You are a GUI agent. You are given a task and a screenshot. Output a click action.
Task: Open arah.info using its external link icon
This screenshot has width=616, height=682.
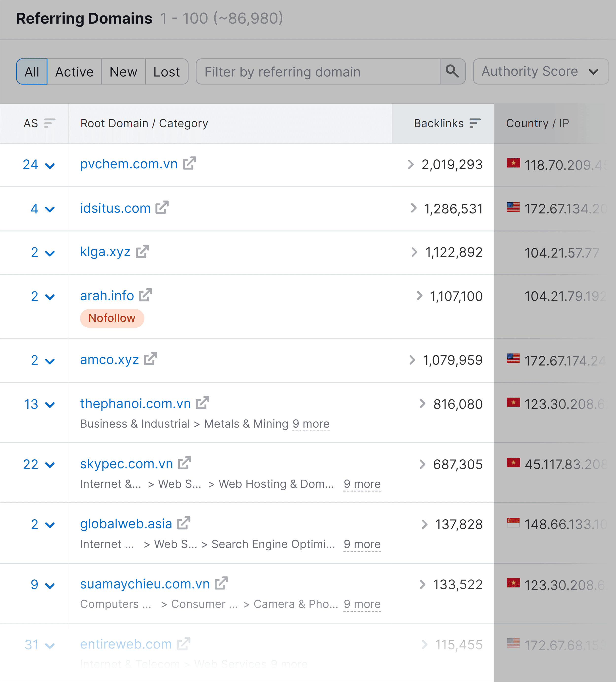point(145,295)
